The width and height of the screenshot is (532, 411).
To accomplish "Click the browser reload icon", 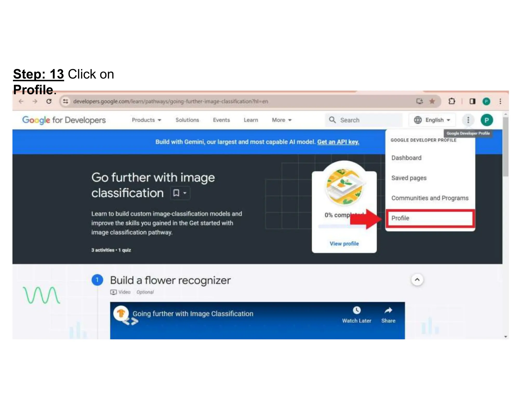I will click(49, 101).
